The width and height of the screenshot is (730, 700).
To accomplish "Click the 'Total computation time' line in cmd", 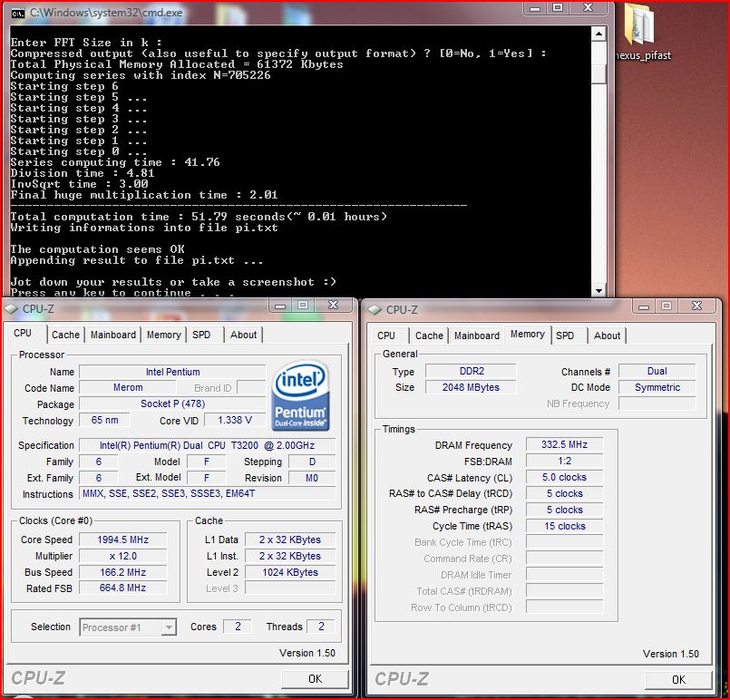I will (199, 217).
